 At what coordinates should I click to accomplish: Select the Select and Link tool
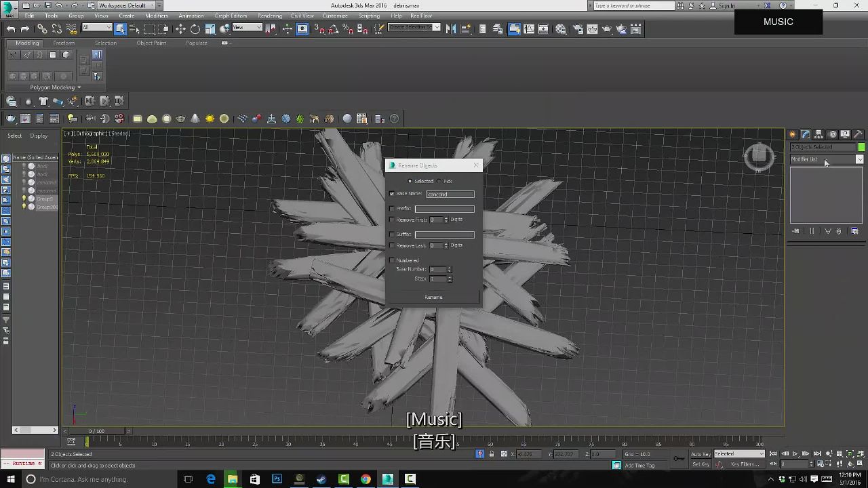coord(42,28)
